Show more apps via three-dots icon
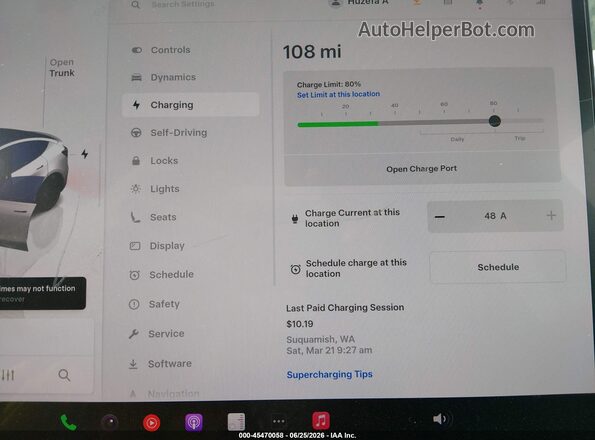Screen dimensions: 595x440 [x=279, y=421]
